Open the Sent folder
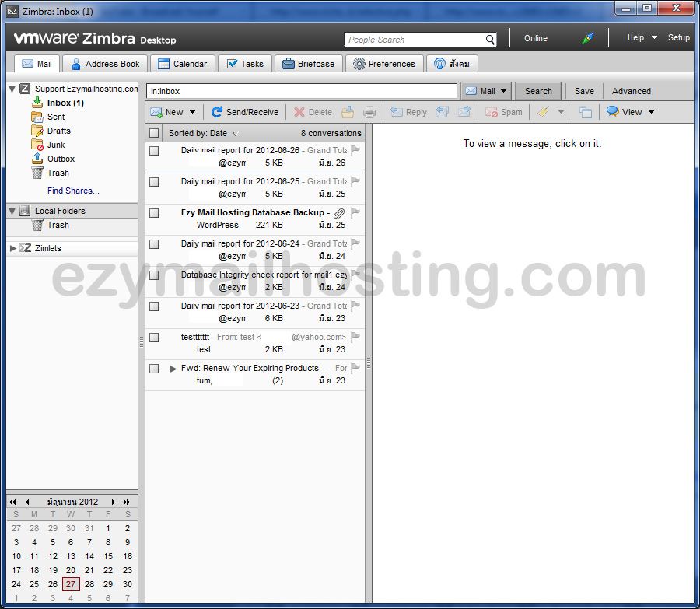700x609 pixels. click(x=56, y=117)
